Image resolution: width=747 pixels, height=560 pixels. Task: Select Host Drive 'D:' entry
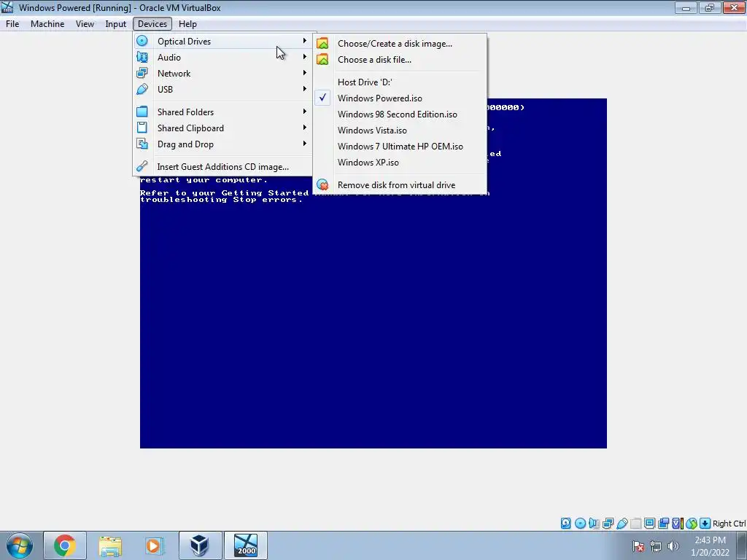[400, 82]
